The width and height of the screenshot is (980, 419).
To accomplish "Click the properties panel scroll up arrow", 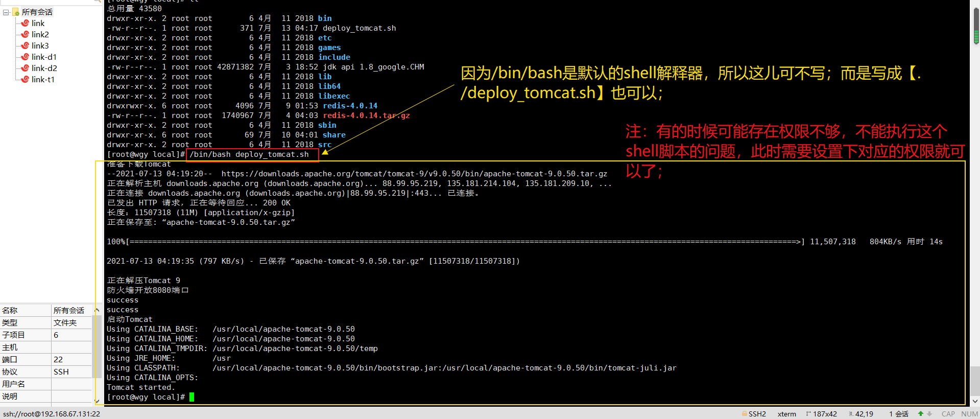I will (x=97, y=310).
